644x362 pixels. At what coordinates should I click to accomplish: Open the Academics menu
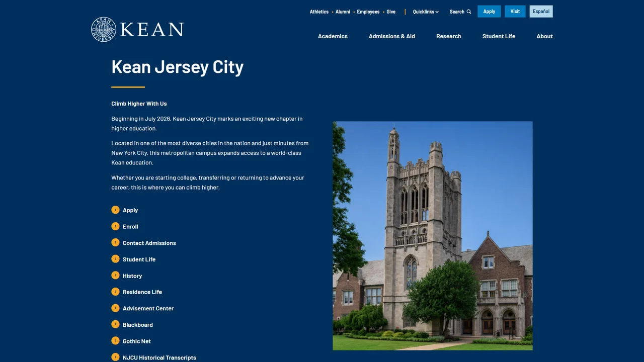tap(333, 36)
